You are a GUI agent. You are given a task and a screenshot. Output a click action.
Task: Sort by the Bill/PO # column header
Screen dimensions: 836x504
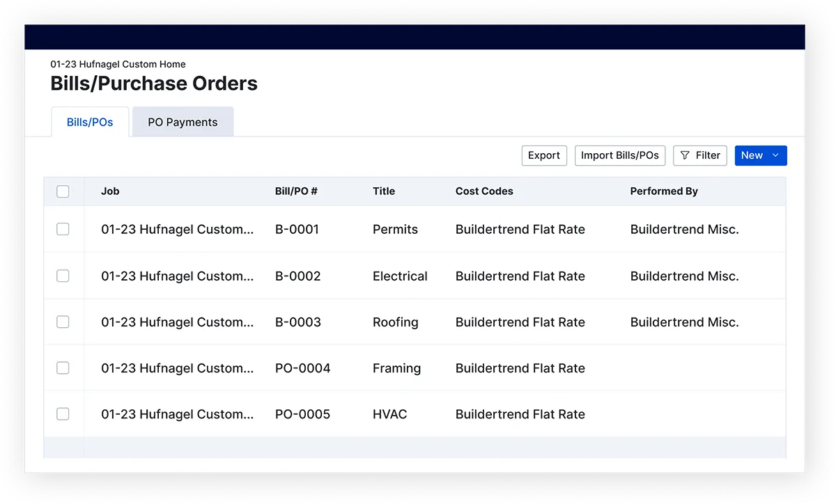[x=296, y=191]
